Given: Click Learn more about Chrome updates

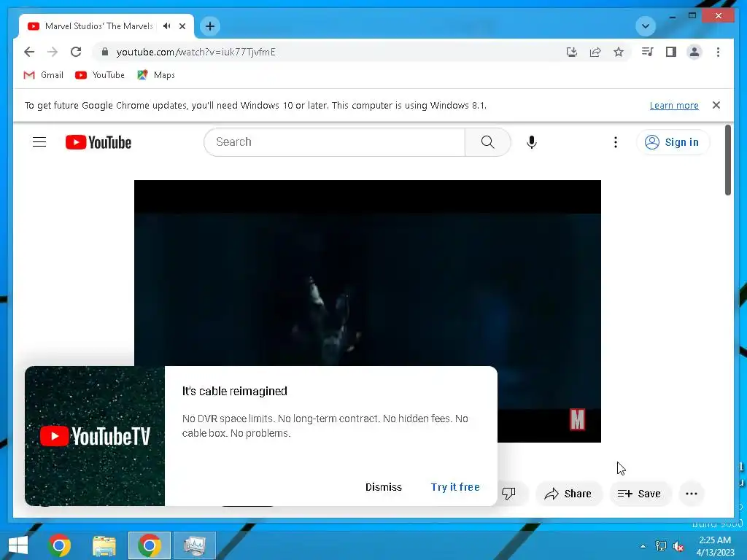Looking at the screenshot, I should (x=674, y=105).
